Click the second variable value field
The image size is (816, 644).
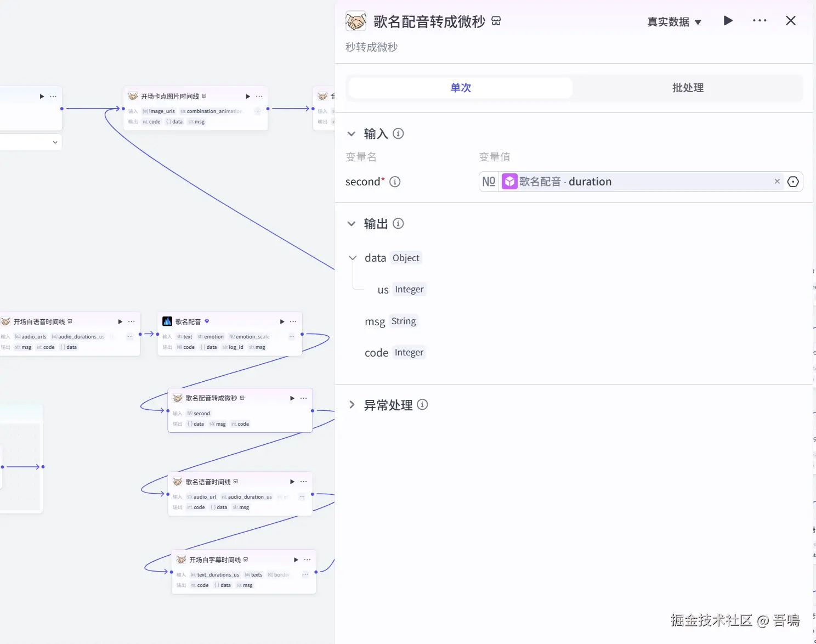[x=641, y=182]
